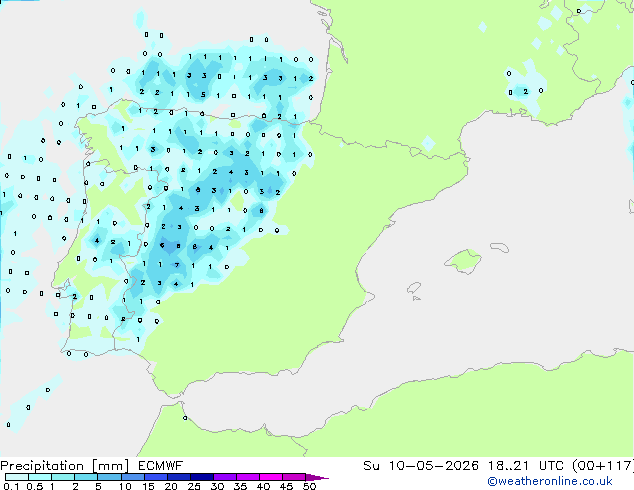This screenshot has height=490, width=634.
Task: Click the legend value label '0.5'
Action: (x=34, y=486)
